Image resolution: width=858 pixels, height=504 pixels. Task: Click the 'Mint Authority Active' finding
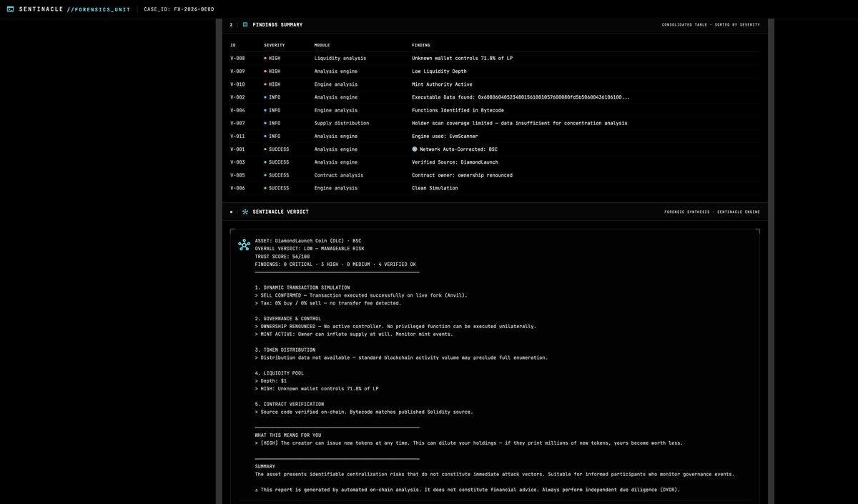[441, 84]
